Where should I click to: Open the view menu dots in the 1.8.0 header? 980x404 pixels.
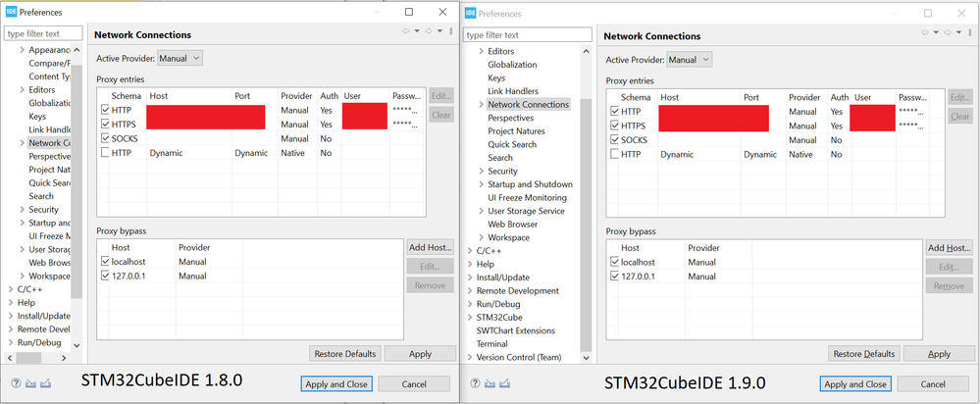click(451, 30)
